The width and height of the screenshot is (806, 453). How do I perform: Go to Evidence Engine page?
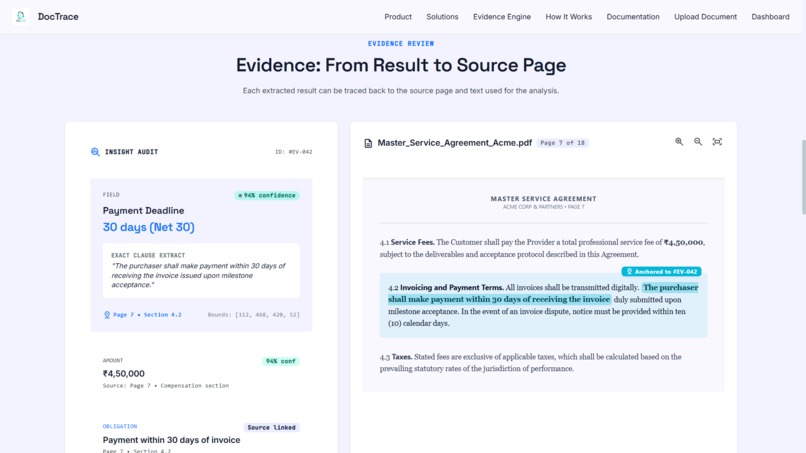(502, 16)
